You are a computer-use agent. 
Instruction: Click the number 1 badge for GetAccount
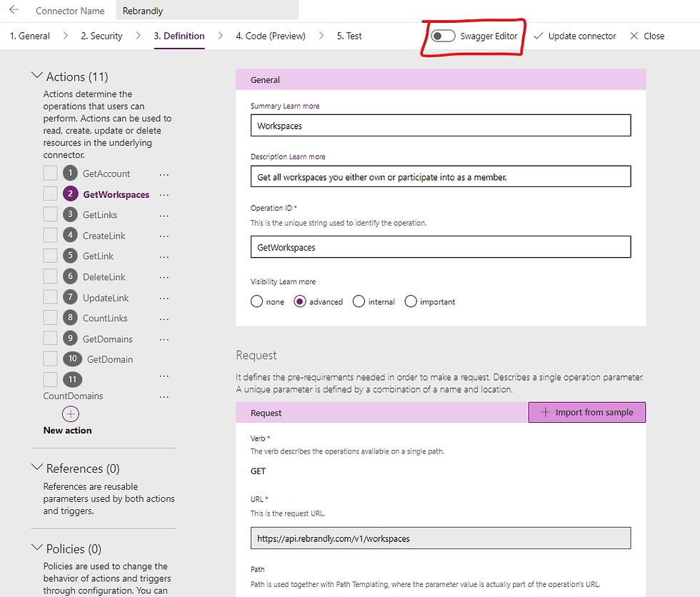(x=70, y=173)
